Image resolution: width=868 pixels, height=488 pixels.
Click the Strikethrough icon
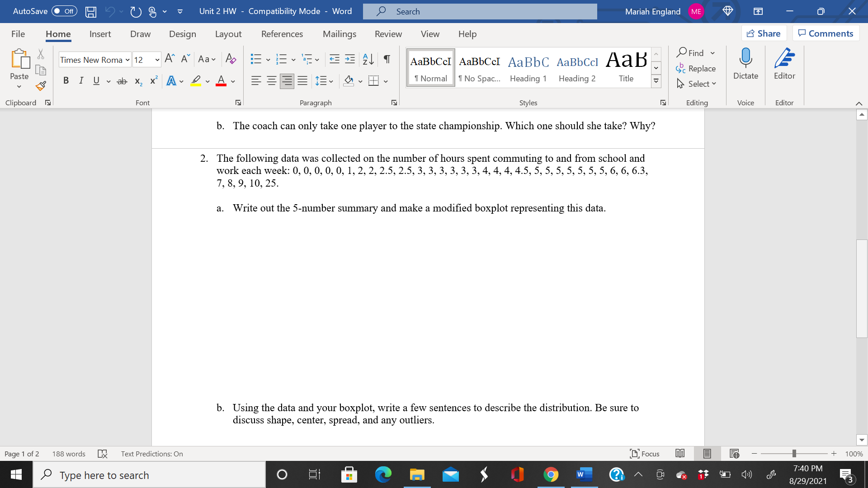(122, 81)
